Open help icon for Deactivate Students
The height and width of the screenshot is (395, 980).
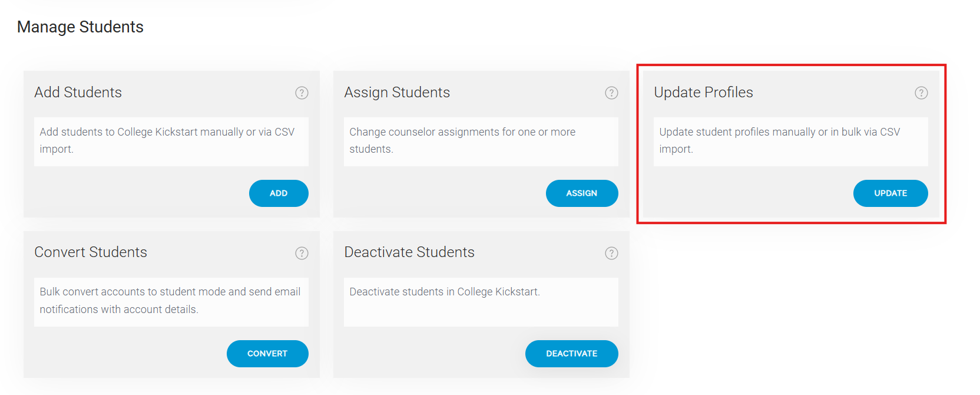point(611,253)
